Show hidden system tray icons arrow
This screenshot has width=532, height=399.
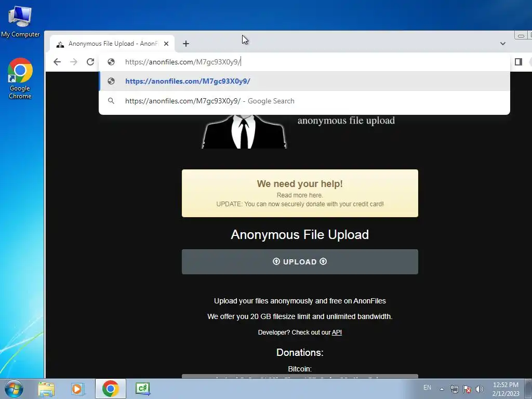coord(442,389)
